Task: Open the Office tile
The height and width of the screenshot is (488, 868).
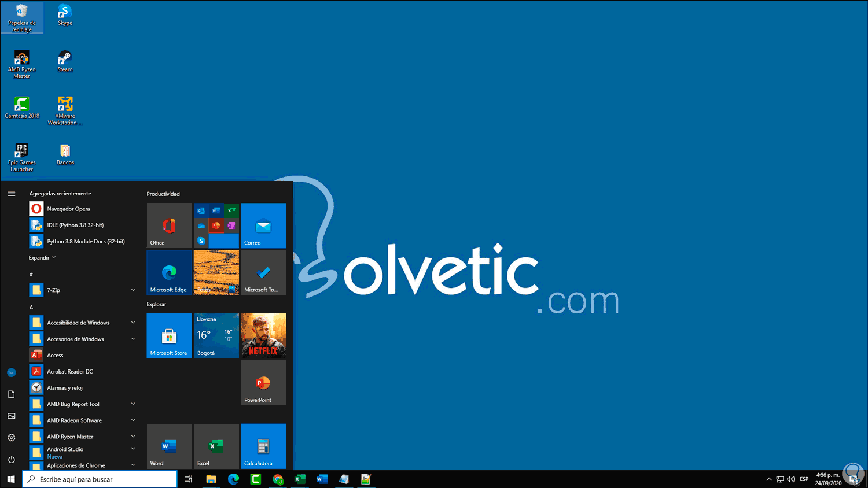Action: (x=169, y=225)
